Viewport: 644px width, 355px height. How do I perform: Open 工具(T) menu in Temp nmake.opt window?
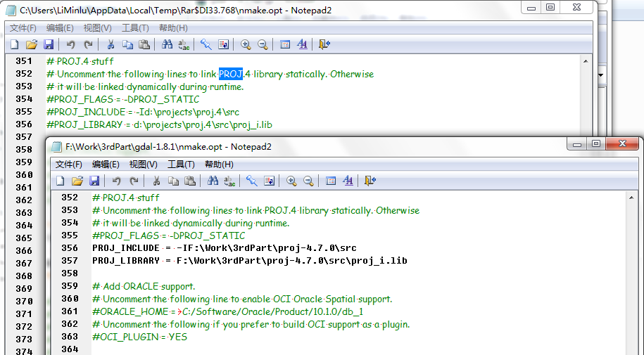(x=135, y=28)
